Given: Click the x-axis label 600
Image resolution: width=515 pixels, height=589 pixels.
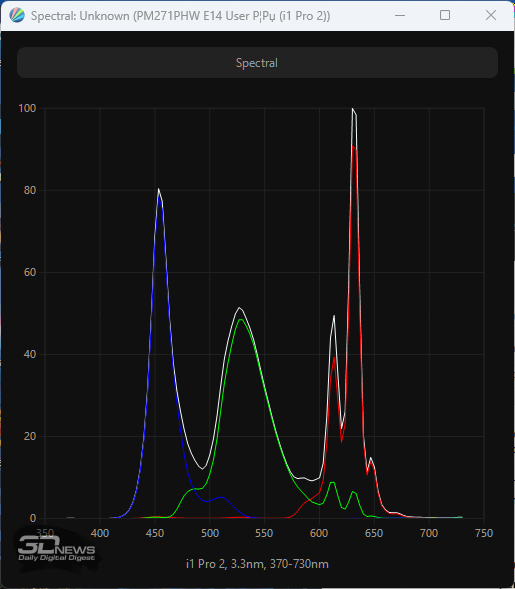Looking at the screenshot, I should 319,533.
